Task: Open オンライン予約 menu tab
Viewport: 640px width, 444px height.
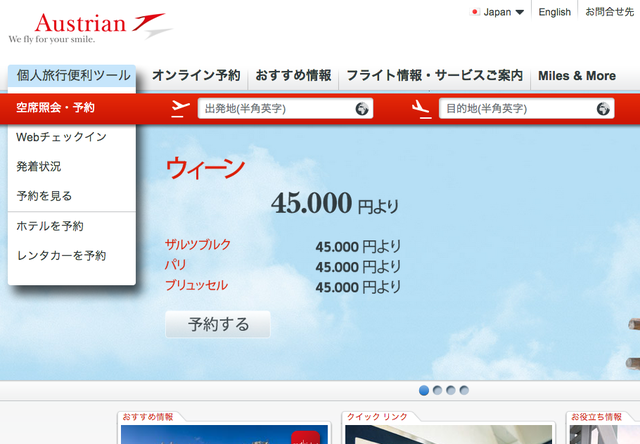Action: [x=196, y=75]
